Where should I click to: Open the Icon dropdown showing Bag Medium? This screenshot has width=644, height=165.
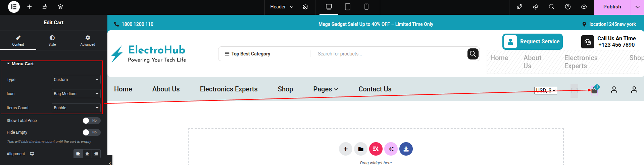76,94
